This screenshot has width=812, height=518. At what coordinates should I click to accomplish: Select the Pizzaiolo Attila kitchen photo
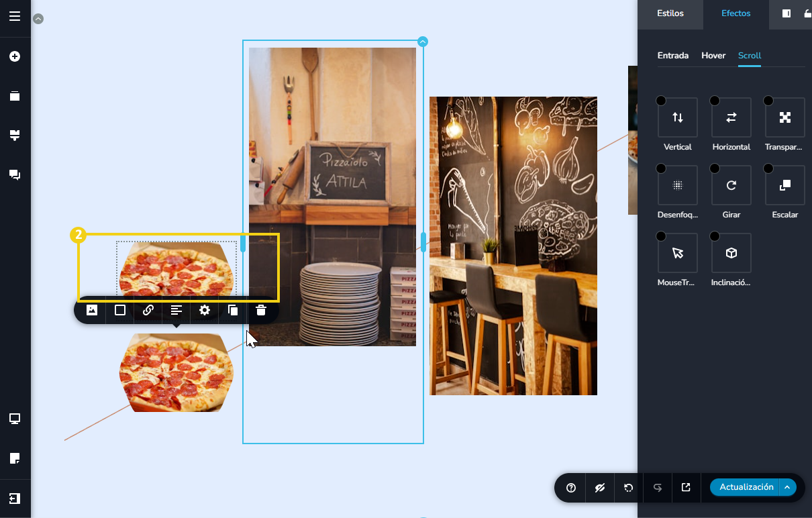point(332,197)
